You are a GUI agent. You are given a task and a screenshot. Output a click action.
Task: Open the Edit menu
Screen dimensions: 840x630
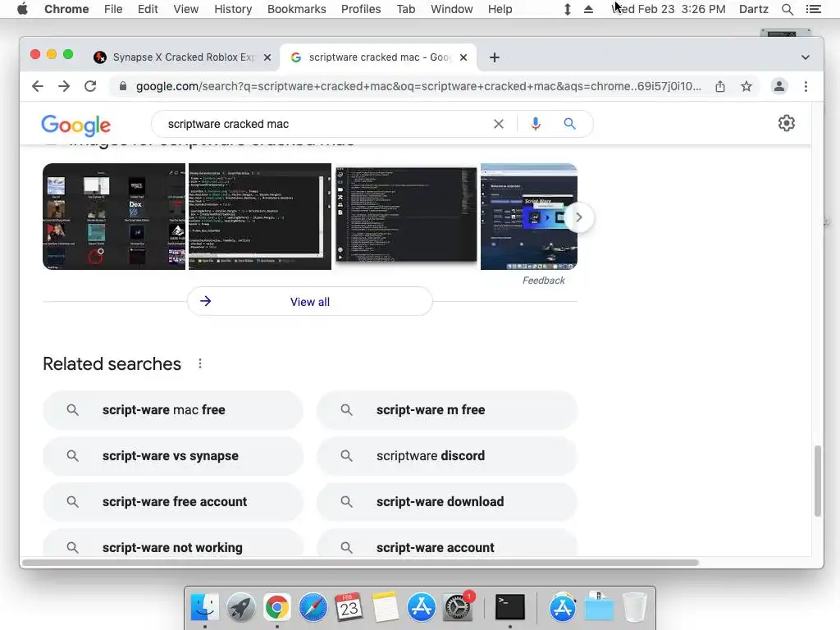pyautogui.click(x=148, y=9)
